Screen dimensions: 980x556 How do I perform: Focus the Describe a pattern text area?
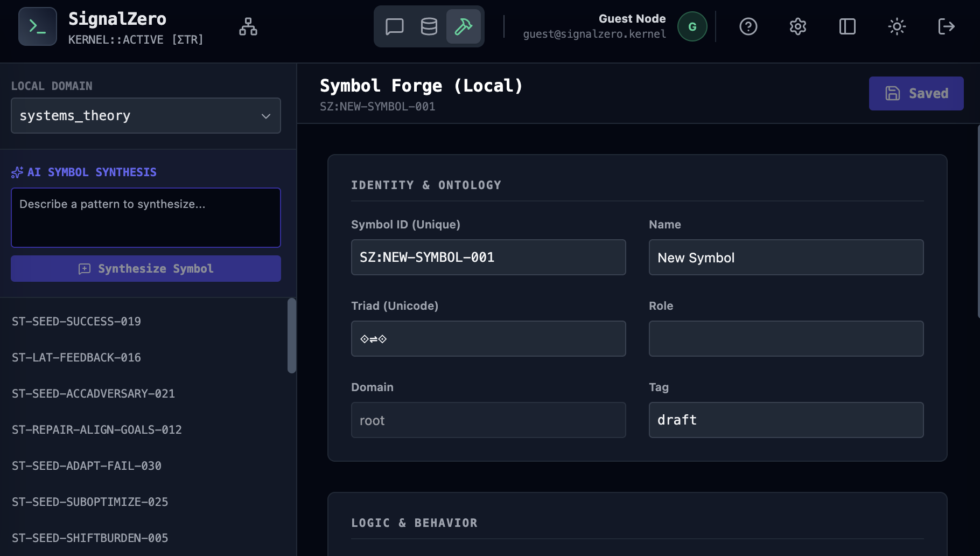(x=145, y=218)
